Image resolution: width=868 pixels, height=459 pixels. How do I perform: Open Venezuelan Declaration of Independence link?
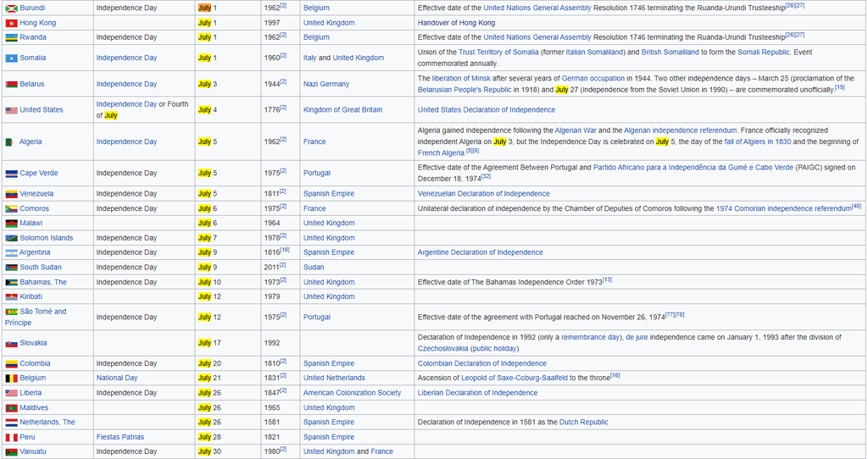coord(483,194)
